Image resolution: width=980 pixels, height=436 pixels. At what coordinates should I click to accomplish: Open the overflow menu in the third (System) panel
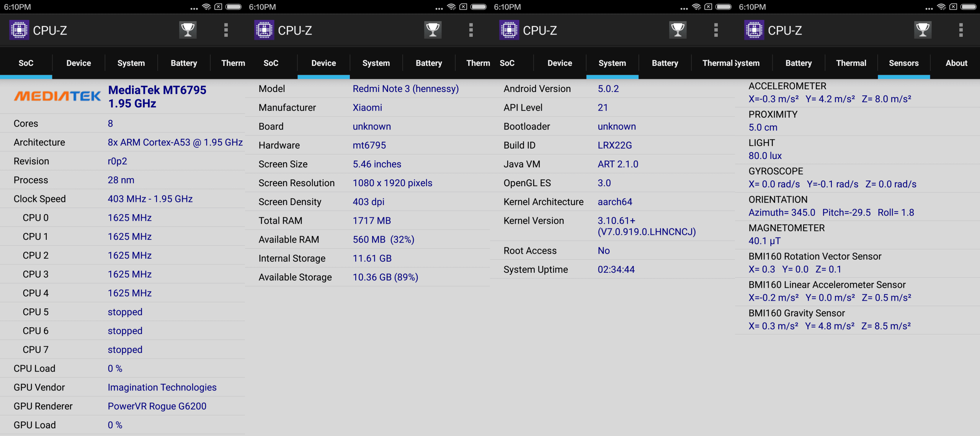click(x=716, y=30)
